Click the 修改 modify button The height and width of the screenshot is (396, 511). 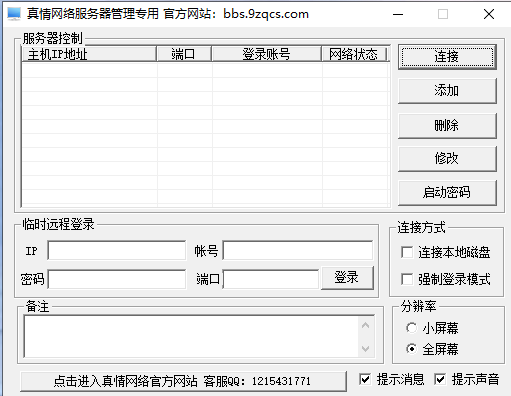[x=447, y=159]
